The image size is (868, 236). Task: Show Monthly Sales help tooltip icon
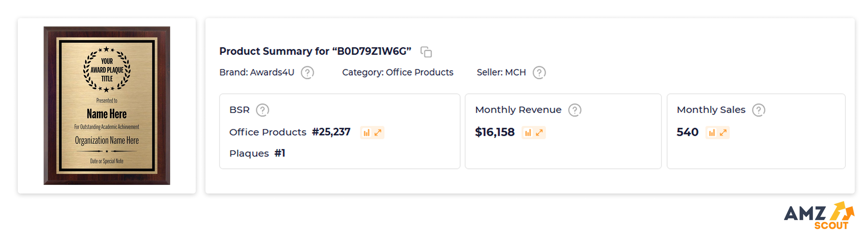pos(759,110)
